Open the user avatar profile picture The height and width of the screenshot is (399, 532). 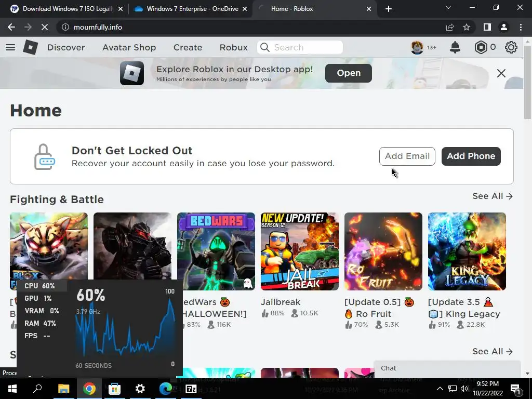417,47
